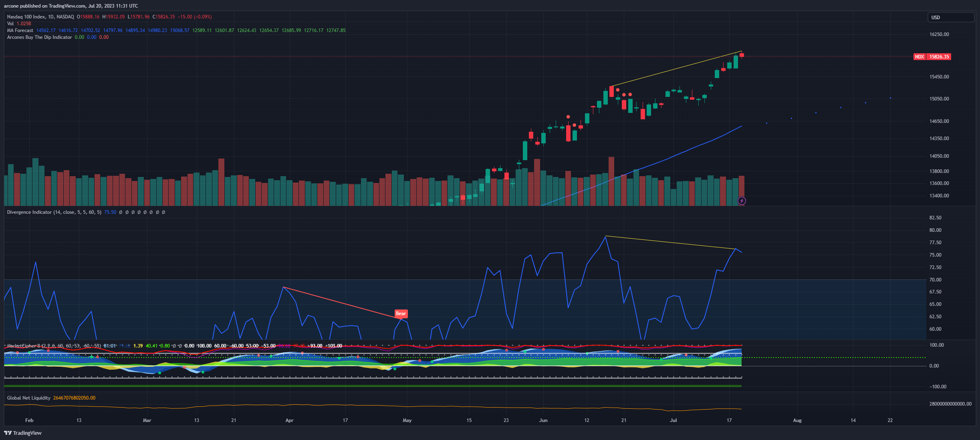Click the 82.50 divergence axis label
The height and width of the screenshot is (440, 980).
point(935,218)
